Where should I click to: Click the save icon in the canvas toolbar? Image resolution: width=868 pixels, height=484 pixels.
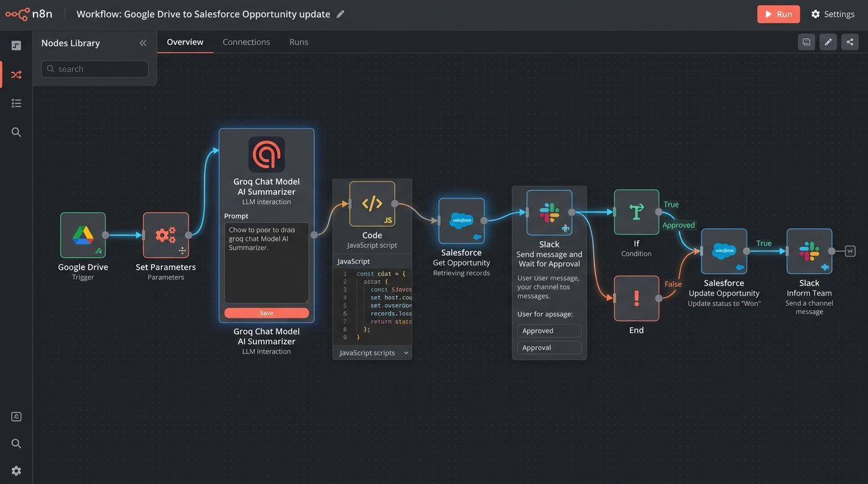pos(806,42)
